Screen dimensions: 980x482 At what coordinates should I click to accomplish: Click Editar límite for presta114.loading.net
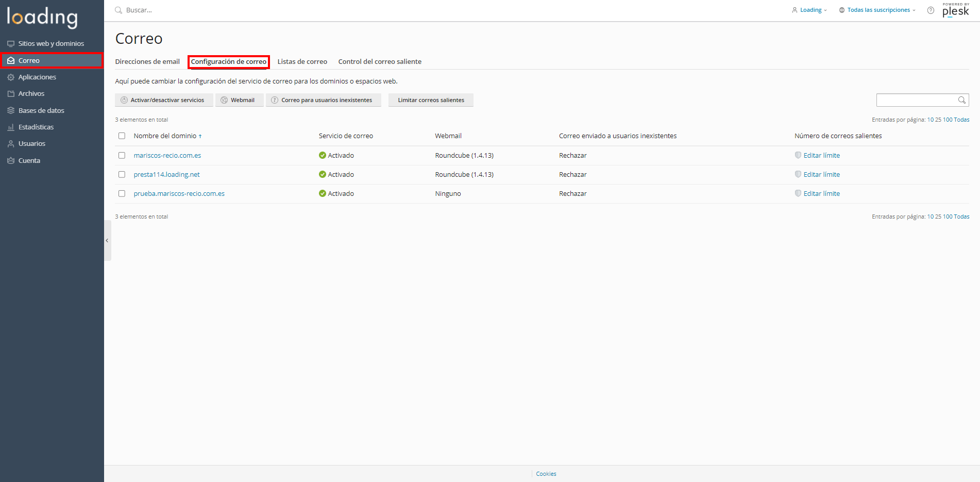[822, 174]
